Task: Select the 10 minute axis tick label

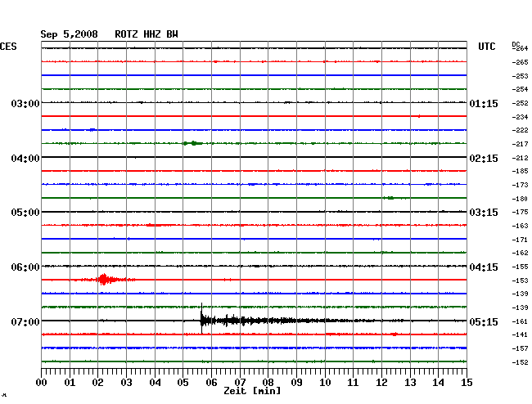Action: pos(325,383)
